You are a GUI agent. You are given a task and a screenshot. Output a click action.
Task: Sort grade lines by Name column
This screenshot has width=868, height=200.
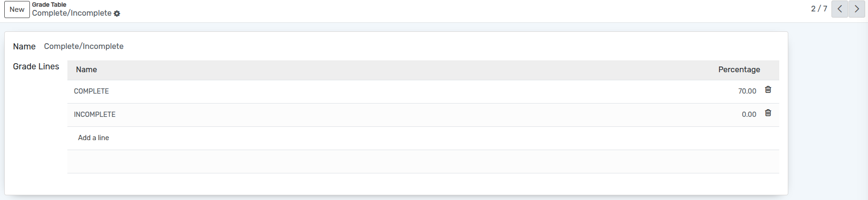[86, 70]
